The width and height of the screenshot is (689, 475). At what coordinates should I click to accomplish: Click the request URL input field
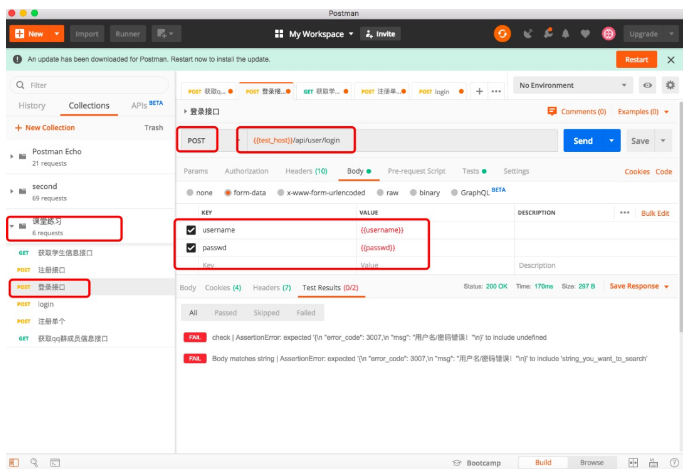pyautogui.click(x=402, y=141)
